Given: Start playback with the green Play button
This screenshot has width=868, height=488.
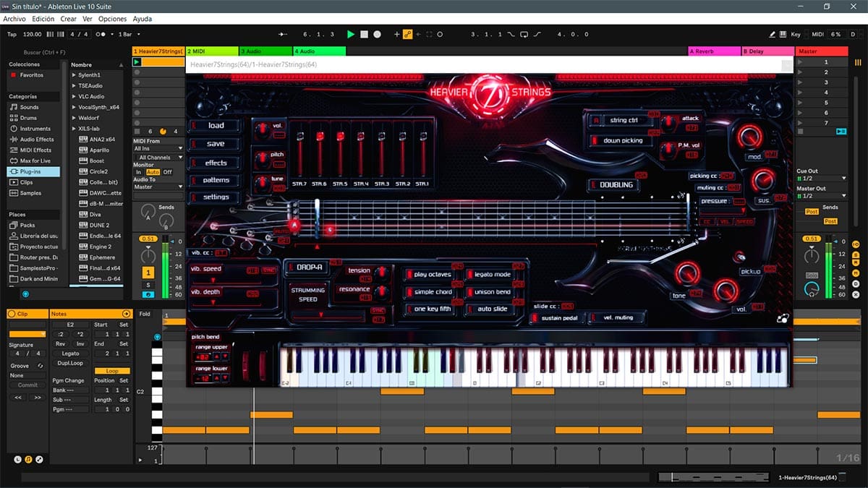Looking at the screenshot, I should pyautogui.click(x=351, y=34).
